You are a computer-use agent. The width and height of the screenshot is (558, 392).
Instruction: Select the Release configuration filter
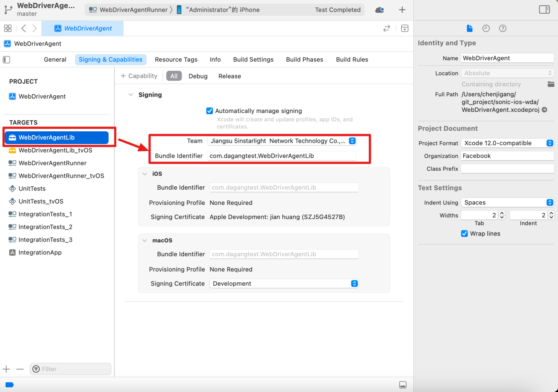point(230,76)
